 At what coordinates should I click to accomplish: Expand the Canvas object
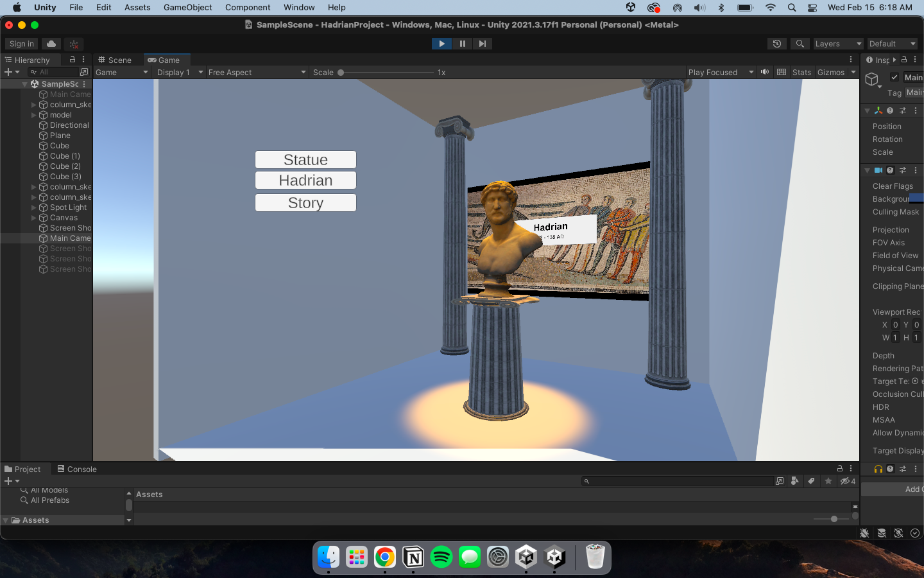point(34,218)
